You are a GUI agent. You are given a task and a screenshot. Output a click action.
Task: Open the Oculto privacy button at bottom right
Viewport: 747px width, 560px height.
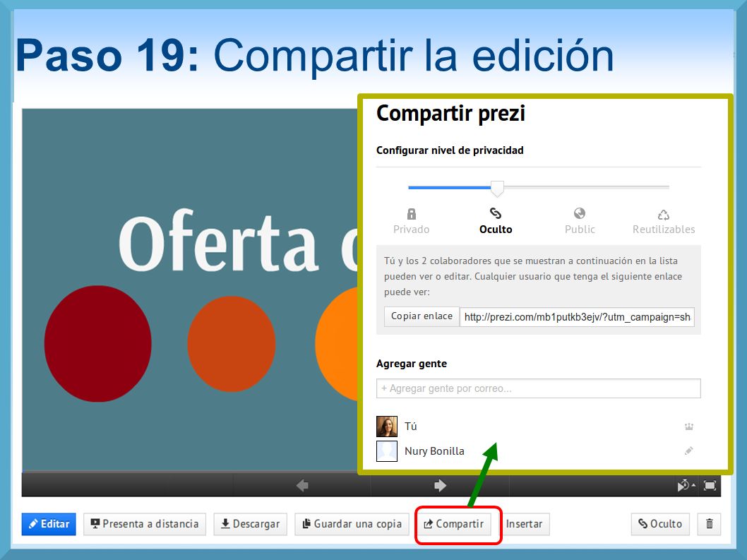click(660, 524)
